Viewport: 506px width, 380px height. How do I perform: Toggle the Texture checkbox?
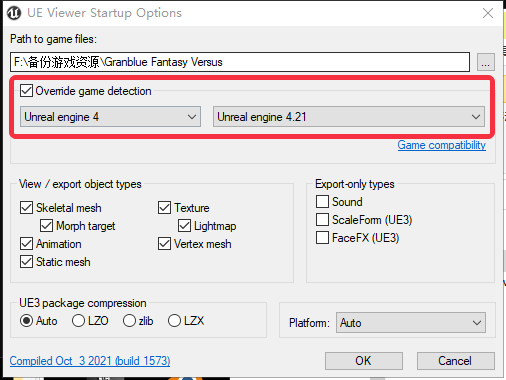point(164,208)
